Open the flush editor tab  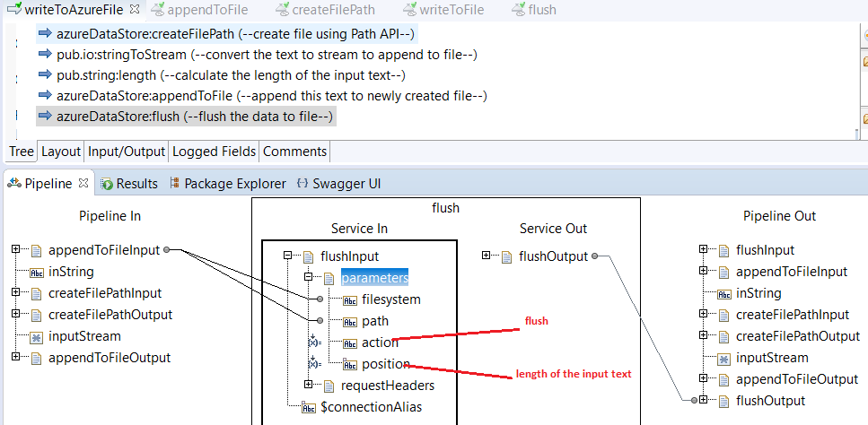pyautogui.click(x=534, y=9)
